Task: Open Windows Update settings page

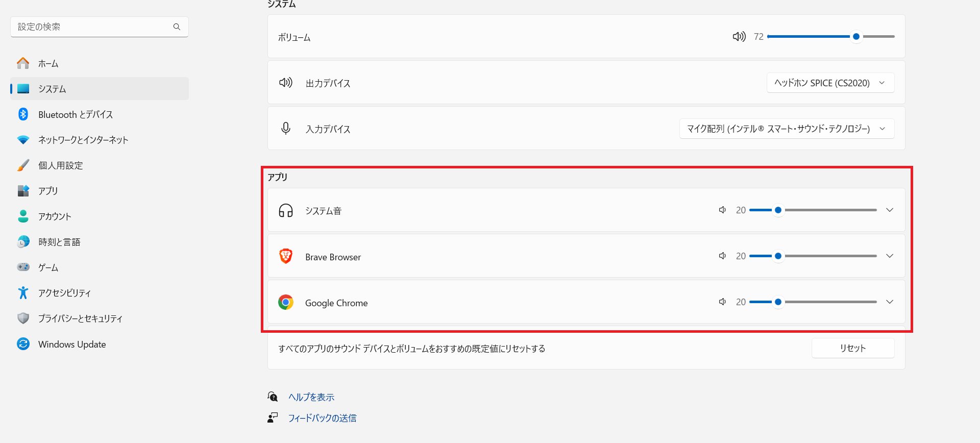Action: tap(100, 344)
